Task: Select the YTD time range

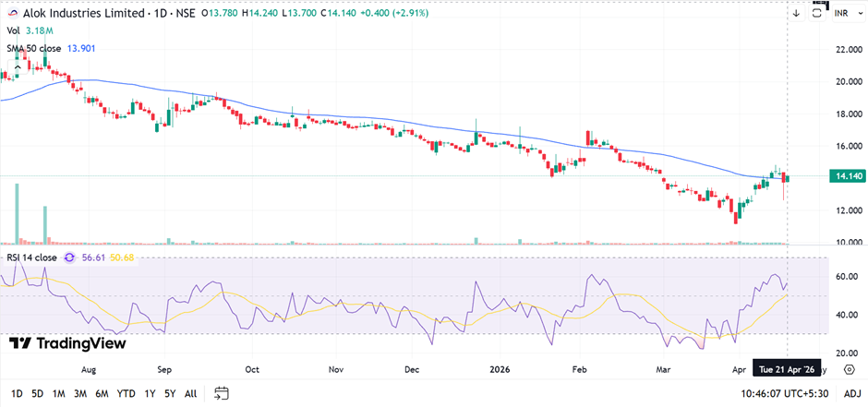Action: pos(127,393)
